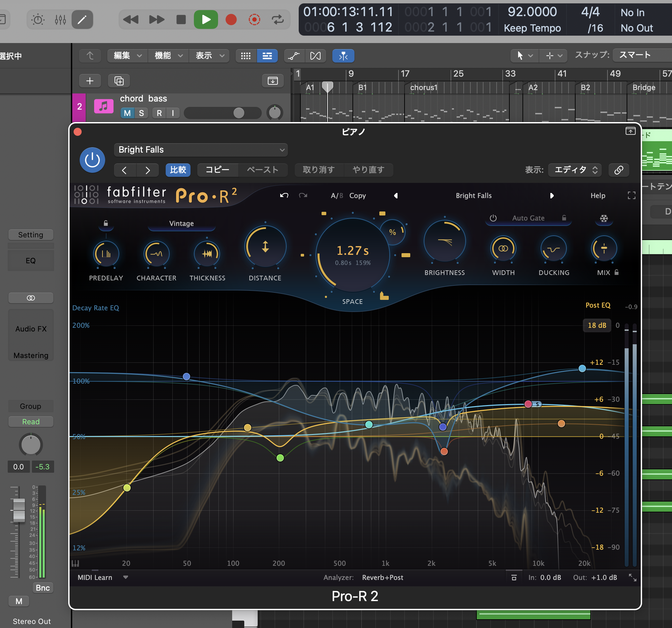Open the Vintage style selector

[181, 224]
